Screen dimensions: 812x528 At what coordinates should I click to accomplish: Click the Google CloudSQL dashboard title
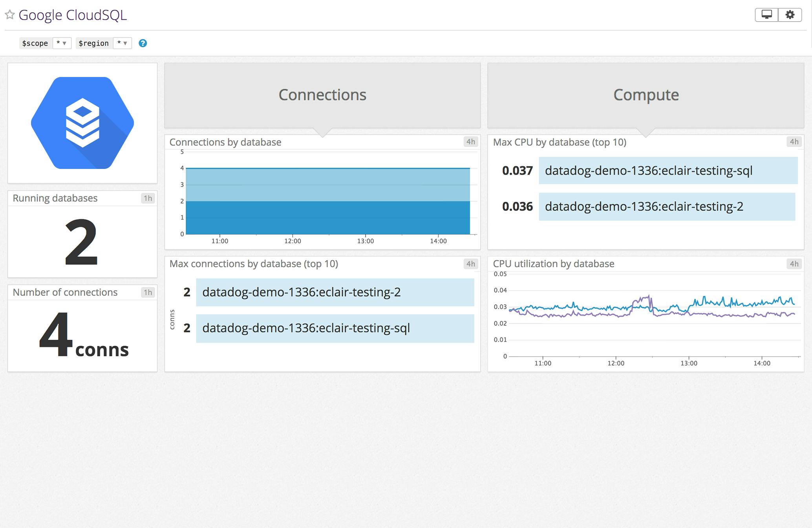(73, 15)
